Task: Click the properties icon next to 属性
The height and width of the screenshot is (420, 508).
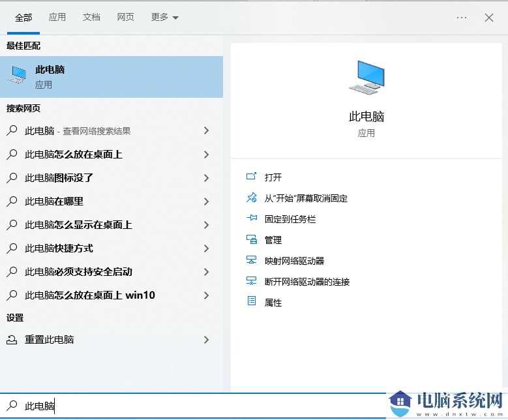Action: click(x=252, y=301)
